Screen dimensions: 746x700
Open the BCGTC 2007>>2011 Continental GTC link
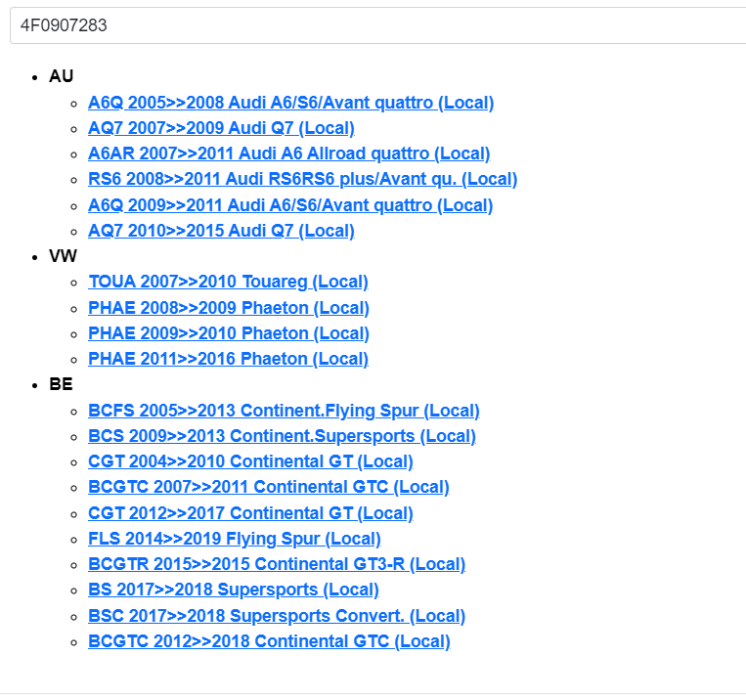(x=268, y=487)
